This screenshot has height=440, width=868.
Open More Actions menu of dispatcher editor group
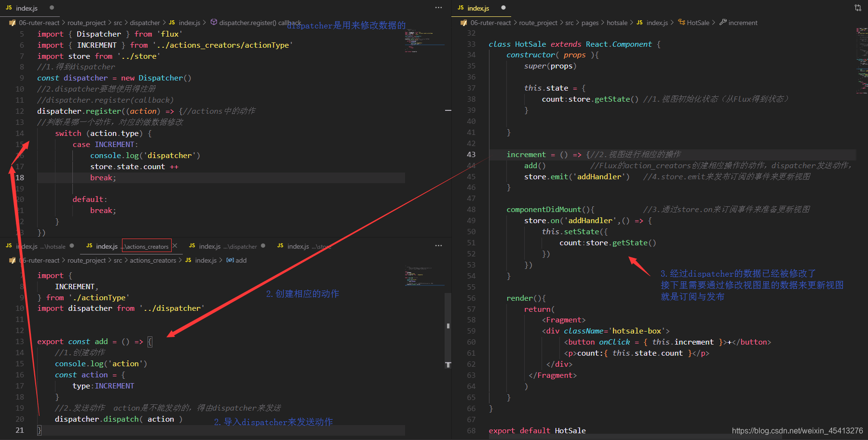click(x=438, y=8)
